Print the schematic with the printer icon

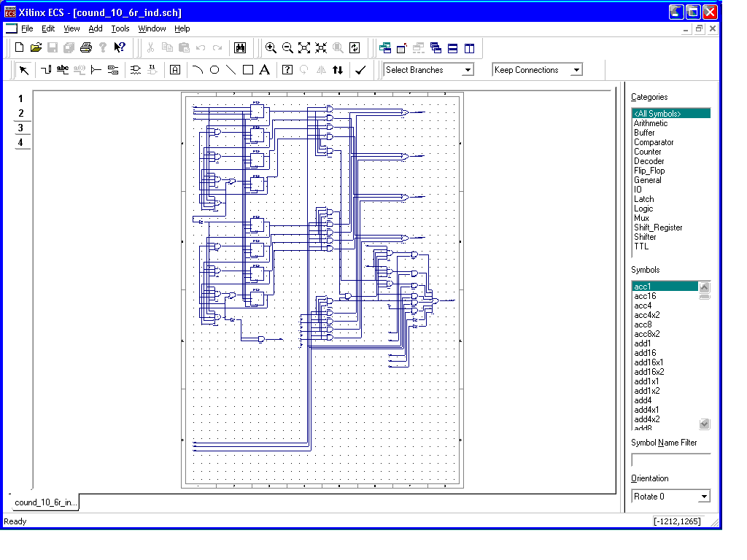(x=86, y=47)
